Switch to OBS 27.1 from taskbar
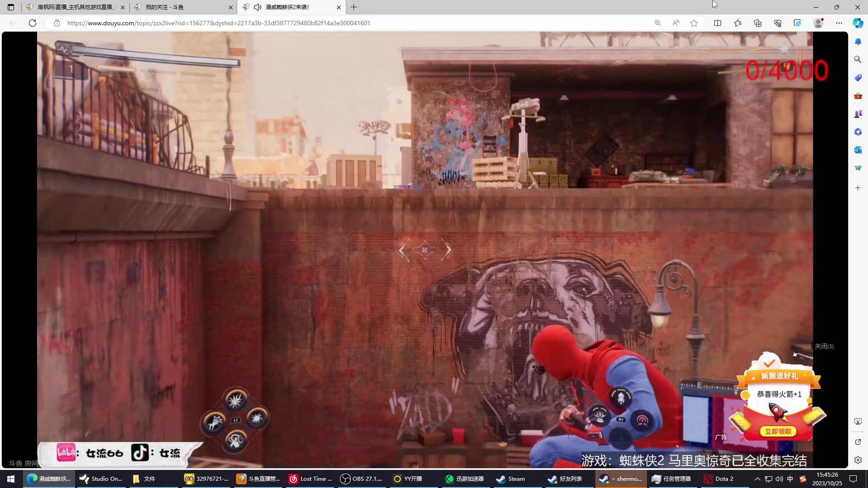 coord(362,479)
